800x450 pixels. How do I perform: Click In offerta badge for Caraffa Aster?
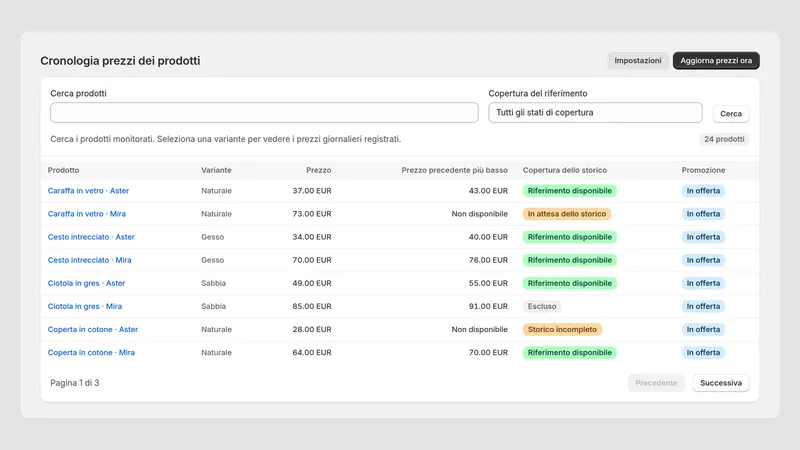703,191
